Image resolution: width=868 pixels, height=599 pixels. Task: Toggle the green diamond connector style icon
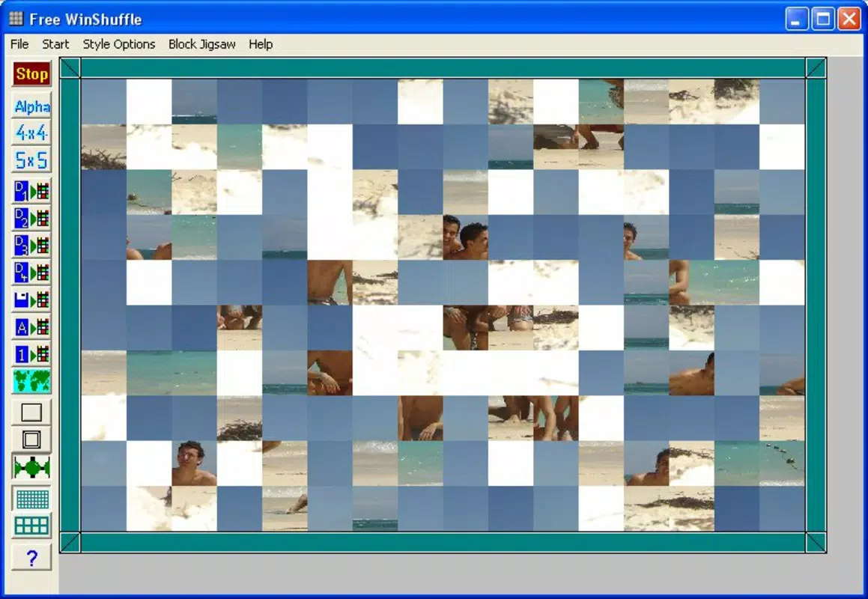click(31, 467)
